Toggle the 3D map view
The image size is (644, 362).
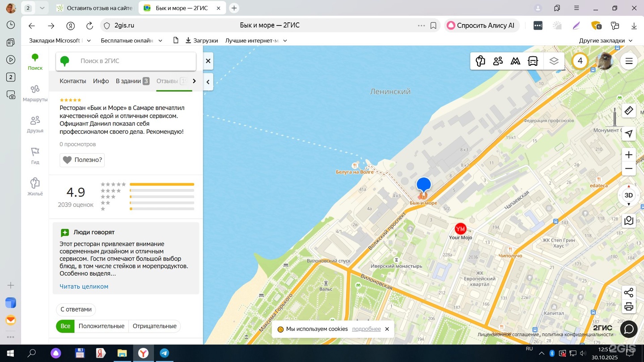629,195
